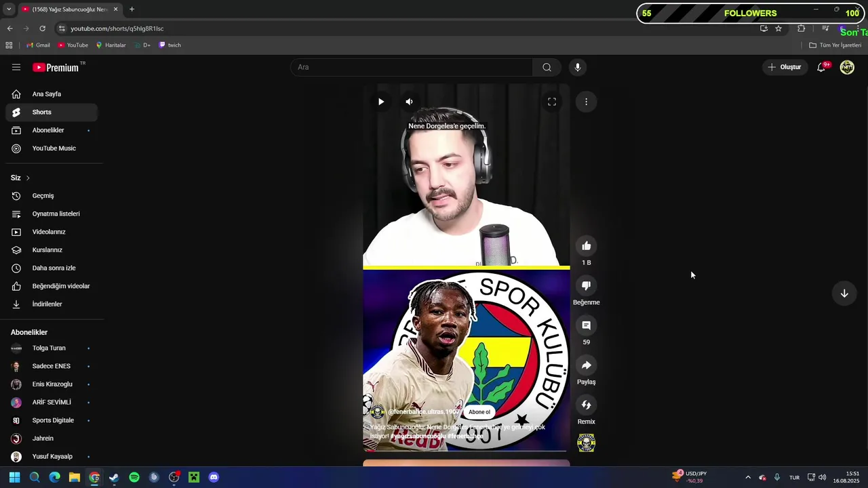Open the comments showing 59

tap(587, 326)
